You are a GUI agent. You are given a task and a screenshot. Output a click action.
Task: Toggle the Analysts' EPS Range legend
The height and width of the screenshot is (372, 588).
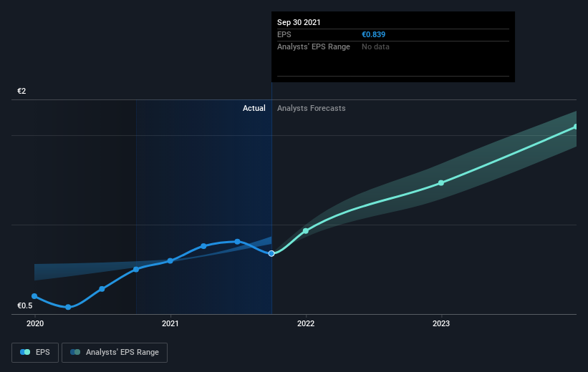click(x=115, y=352)
